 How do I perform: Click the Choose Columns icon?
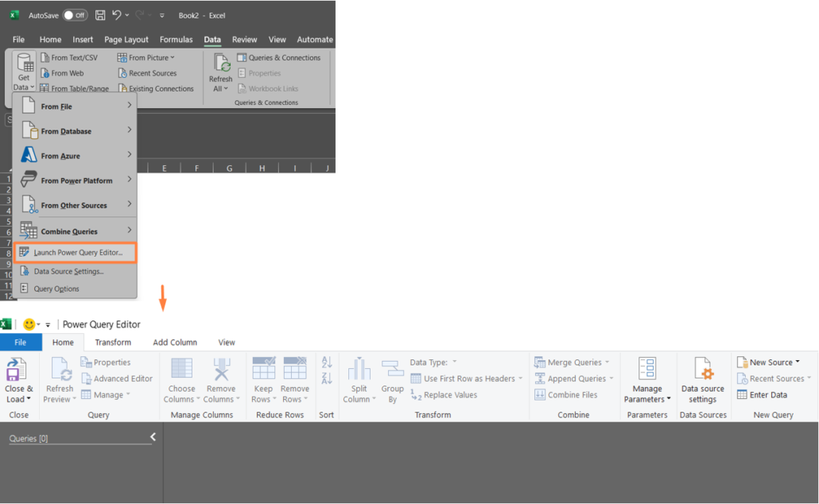(x=181, y=370)
